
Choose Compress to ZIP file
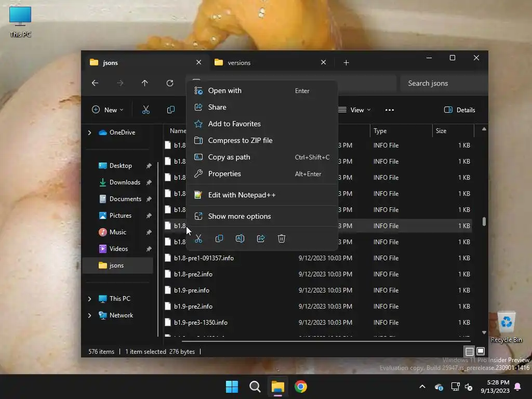262,140
